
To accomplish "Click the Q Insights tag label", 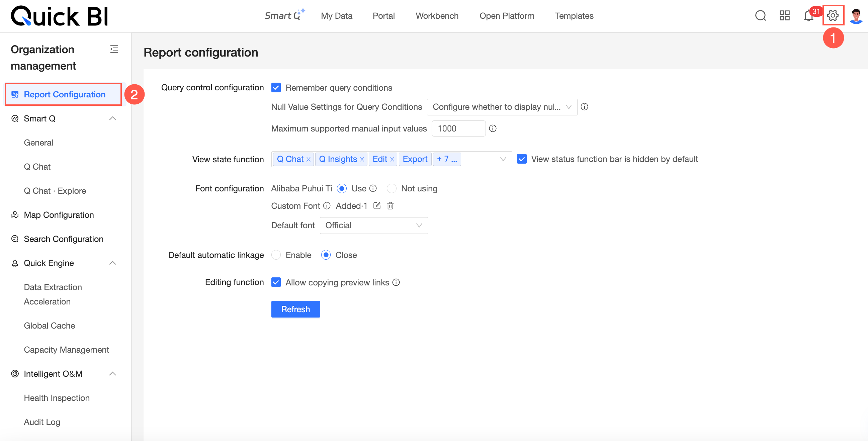I will pyautogui.click(x=338, y=159).
